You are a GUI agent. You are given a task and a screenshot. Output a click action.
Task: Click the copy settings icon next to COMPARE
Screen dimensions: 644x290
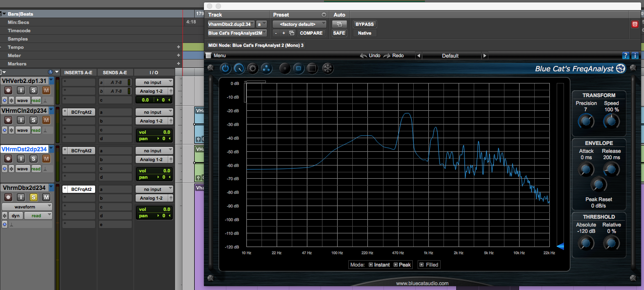point(292,33)
